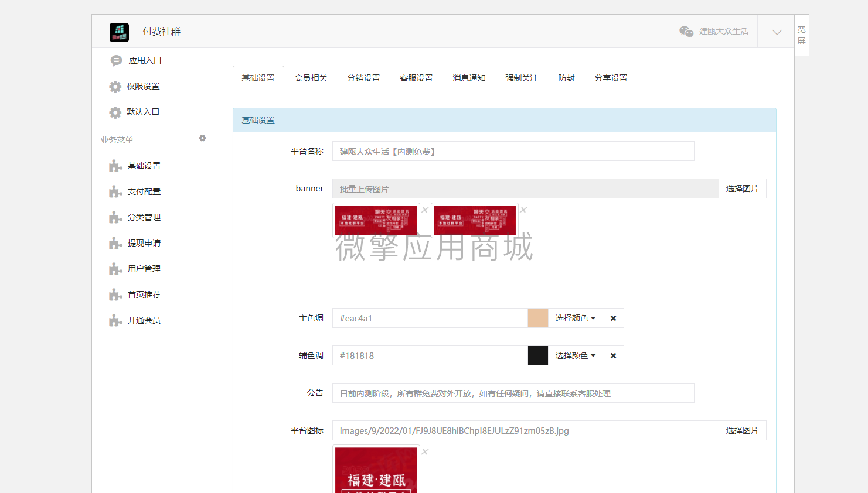Open 选择颜色 dropdown for 主色调
The image size is (868, 493).
click(576, 318)
